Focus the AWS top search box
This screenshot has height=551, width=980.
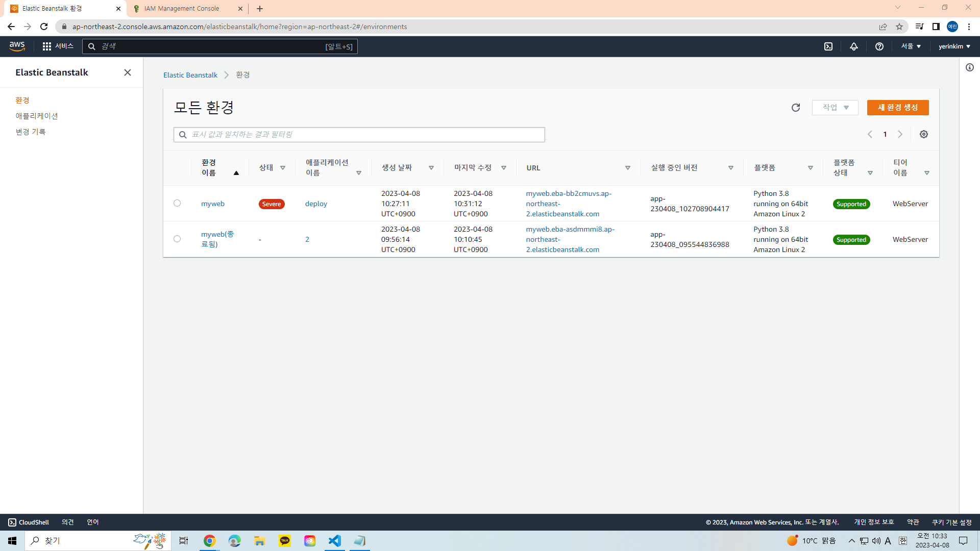pyautogui.click(x=220, y=46)
